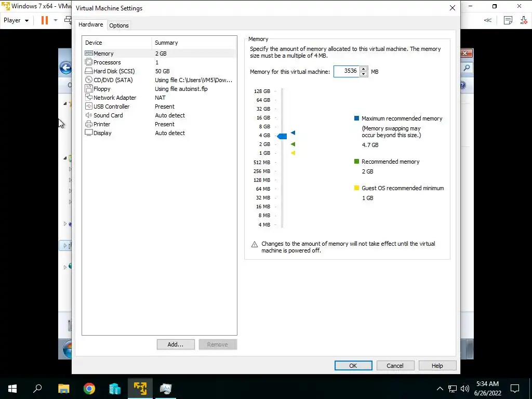Click the green Recommended memory legend swatch
Image resolution: width=532 pixels, height=399 pixels.
(x=356, y=162)
